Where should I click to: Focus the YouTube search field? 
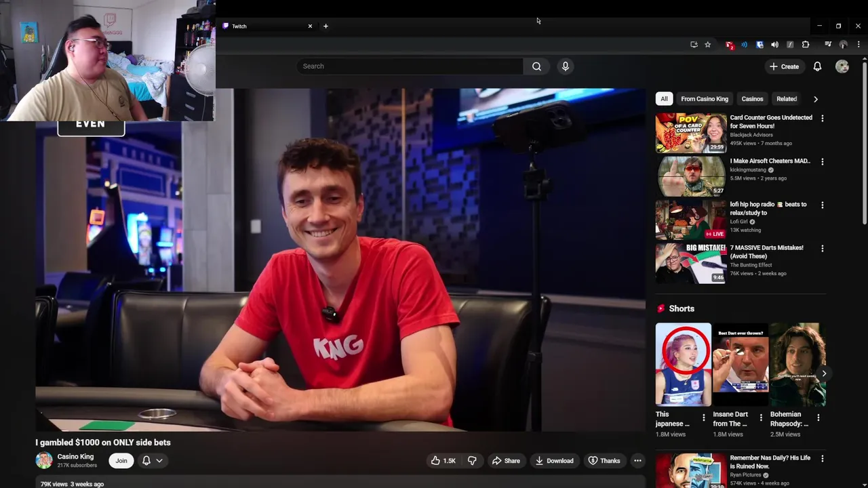point(410,66)
